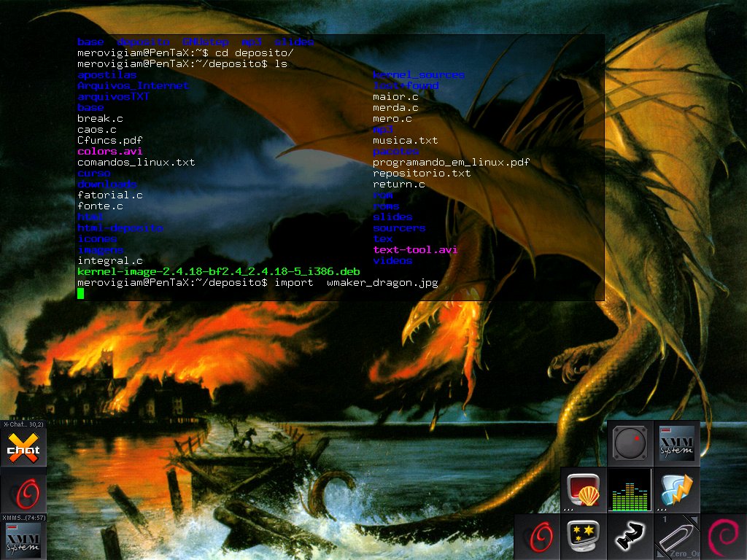Click the 'videos' directory name
This screenshot has height=560, width=747.
[392, 261]
